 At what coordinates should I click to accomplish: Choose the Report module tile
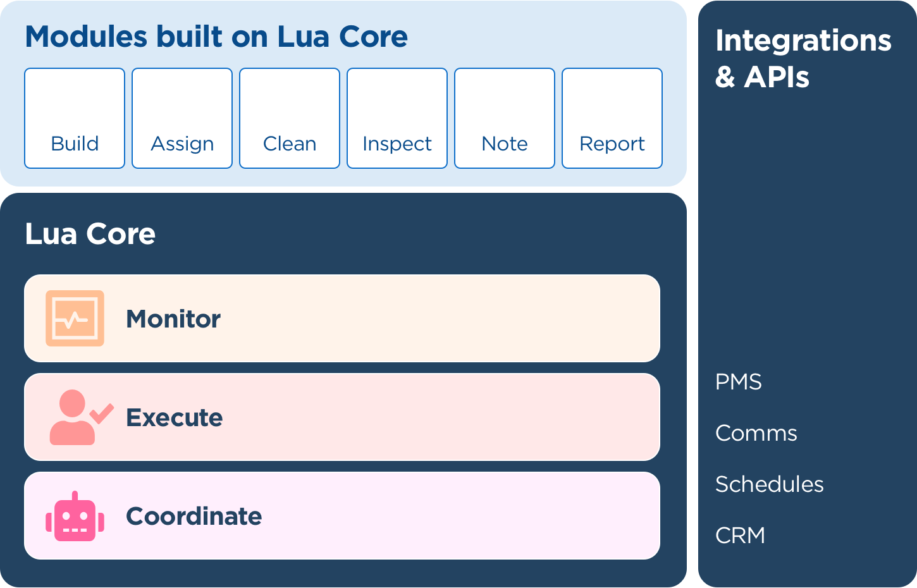click(612, 118)
